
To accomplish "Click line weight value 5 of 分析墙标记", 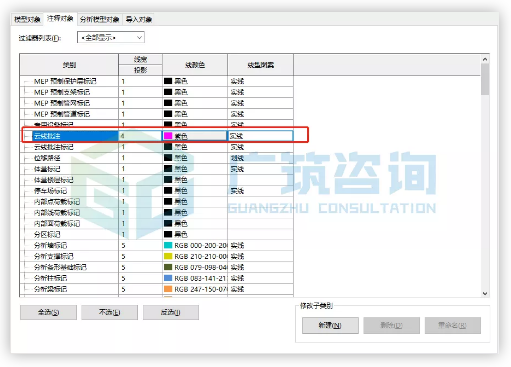I will [140, 245].
